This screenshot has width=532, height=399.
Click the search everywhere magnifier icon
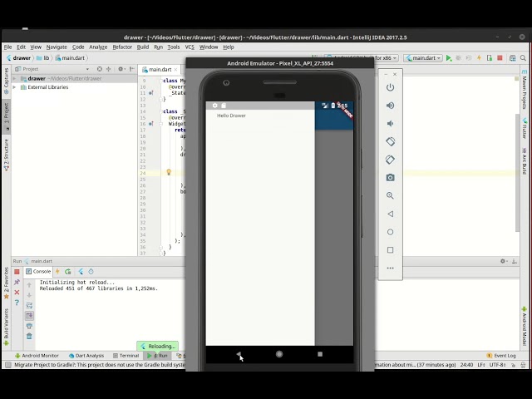click(x=523, y=58)
